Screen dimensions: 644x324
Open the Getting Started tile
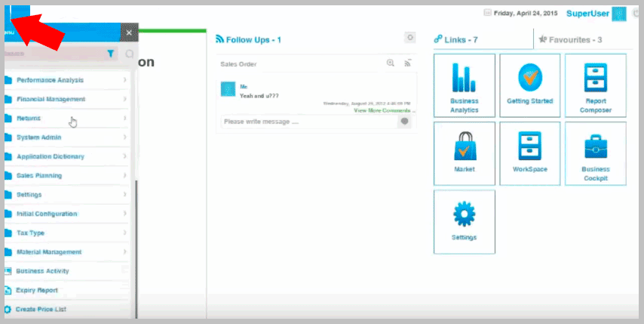[529, 85]
